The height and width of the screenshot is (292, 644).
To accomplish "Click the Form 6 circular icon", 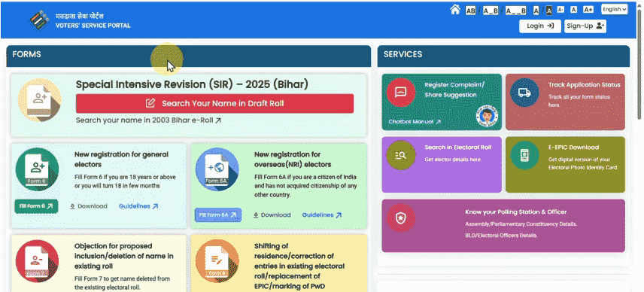I will (37, 169).
